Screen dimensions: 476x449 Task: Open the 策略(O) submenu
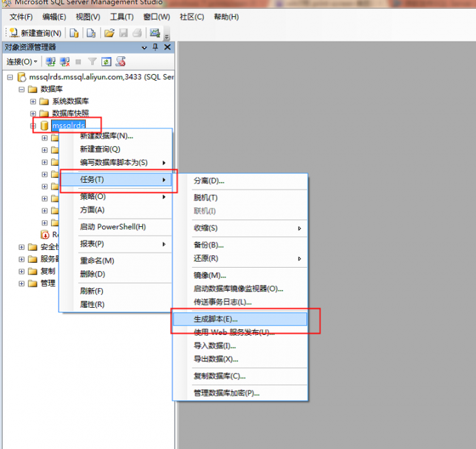click(x=116, y=196)
